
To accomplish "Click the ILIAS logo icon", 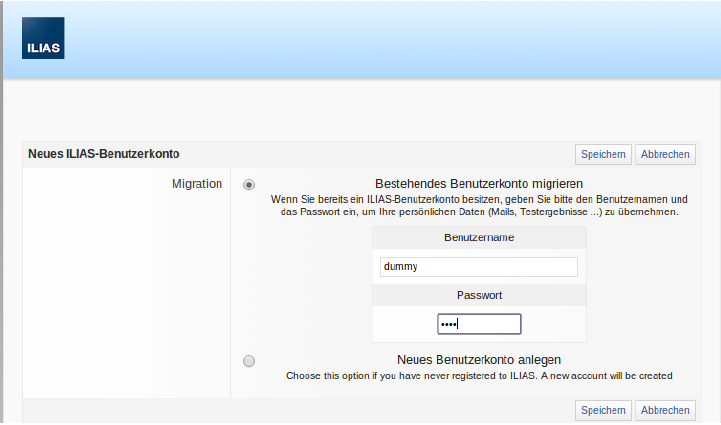I will coord(43,38).
